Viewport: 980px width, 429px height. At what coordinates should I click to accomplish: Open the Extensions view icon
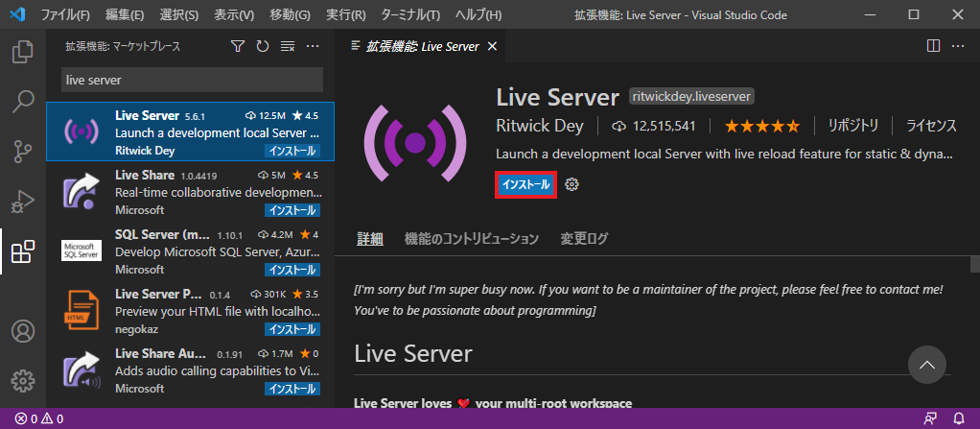coord(23,251)
